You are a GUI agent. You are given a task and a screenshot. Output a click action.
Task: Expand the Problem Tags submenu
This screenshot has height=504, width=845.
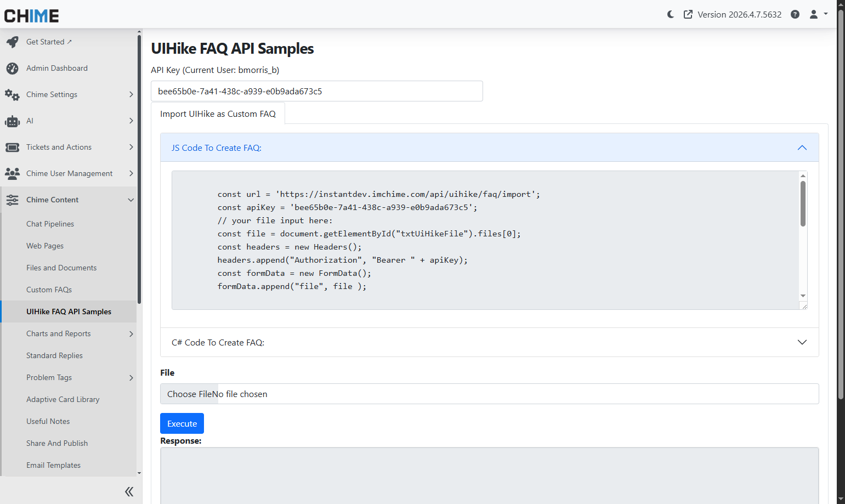pos(131,377)
